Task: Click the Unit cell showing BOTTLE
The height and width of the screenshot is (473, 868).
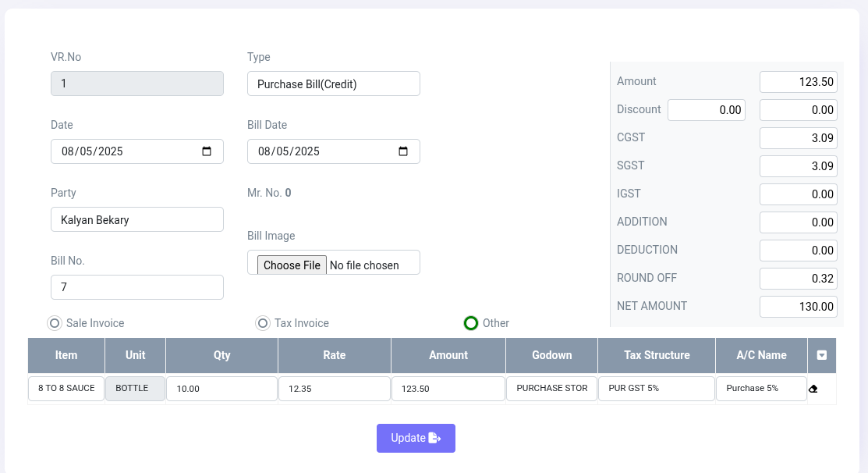Action: [x=135, y=388]
